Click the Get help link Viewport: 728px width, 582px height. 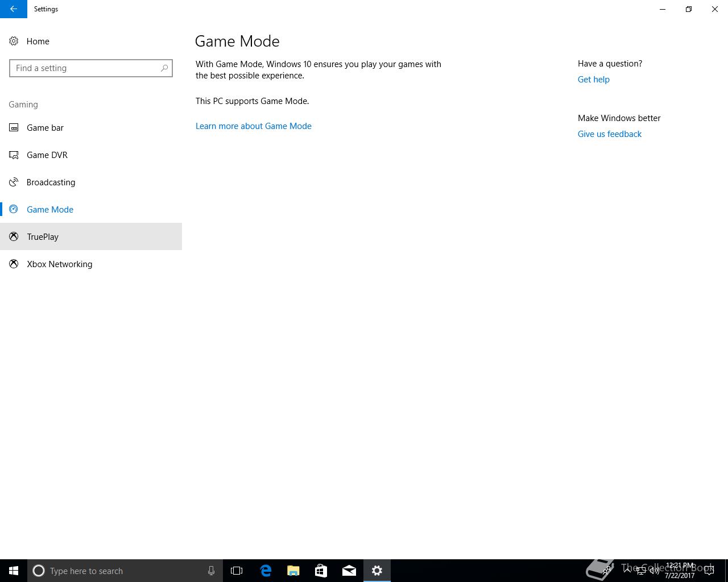coord(594,80)
